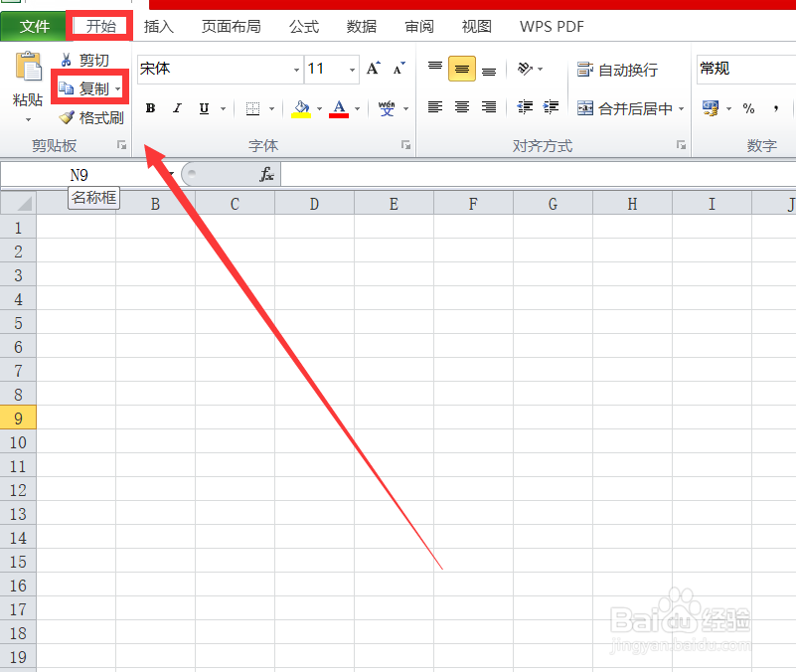Center text horizontally

point(462,107)
